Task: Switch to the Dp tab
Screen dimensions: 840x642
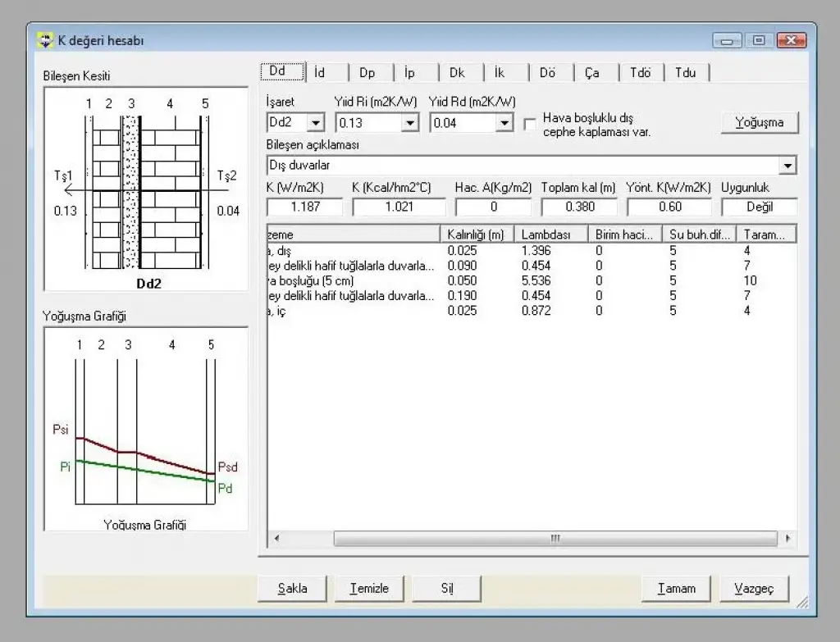Action: click(367, 73)
